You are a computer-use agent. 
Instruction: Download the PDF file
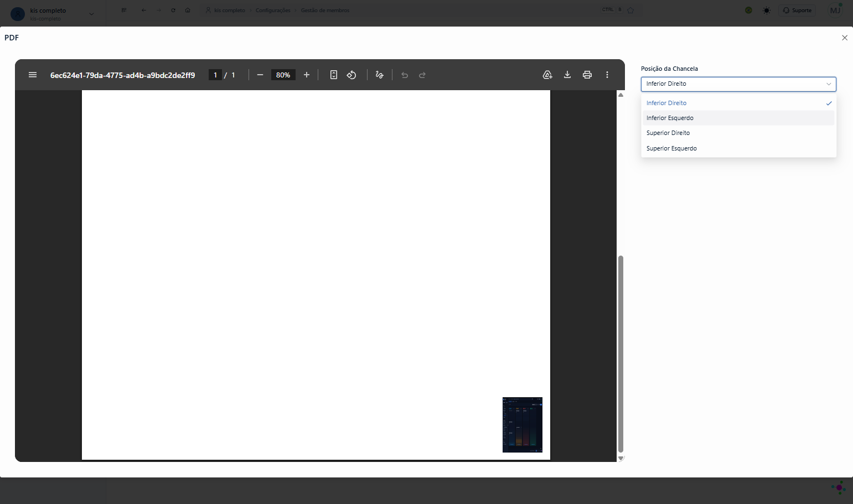click(x=567, y=75)
